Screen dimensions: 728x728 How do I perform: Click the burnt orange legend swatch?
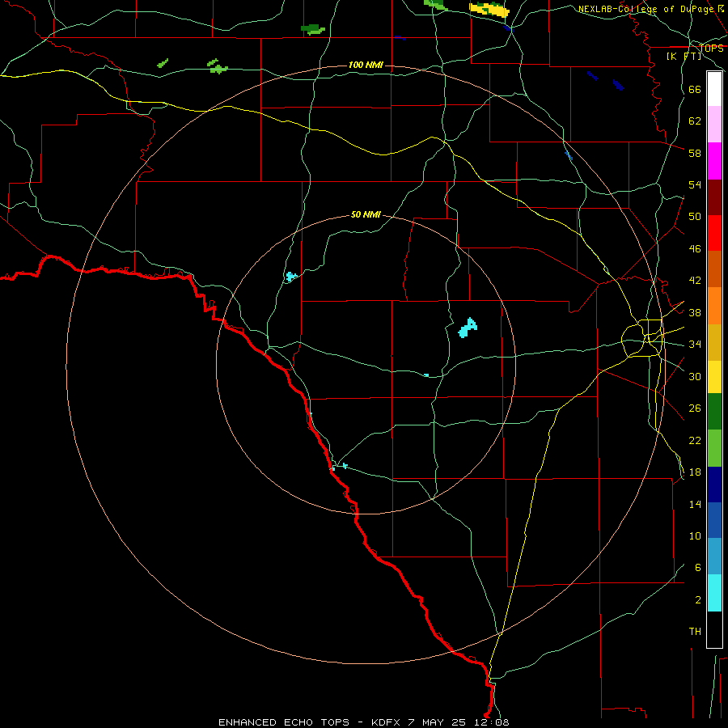pos(714,269)
